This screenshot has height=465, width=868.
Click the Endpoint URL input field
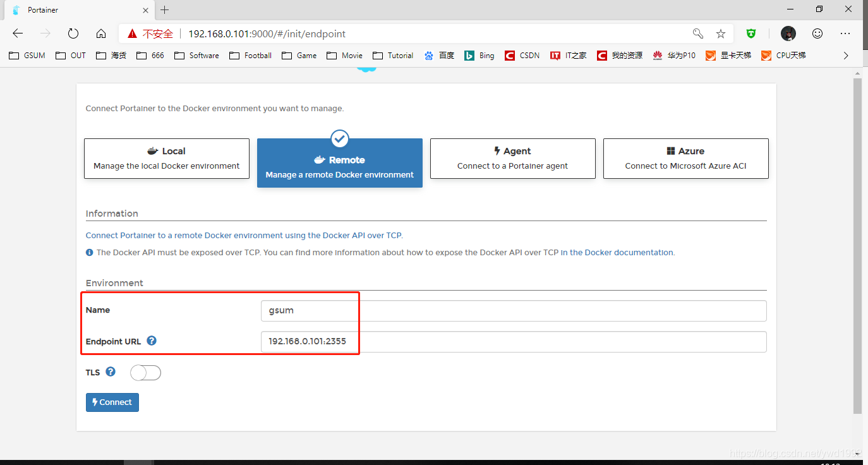tap(514, 342)
